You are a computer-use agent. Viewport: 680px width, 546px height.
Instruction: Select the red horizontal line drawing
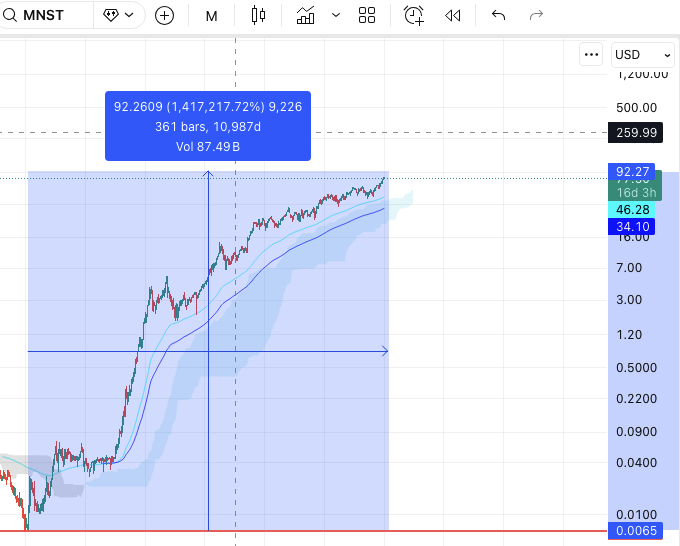pyautogui.click(x=304, y=531)
